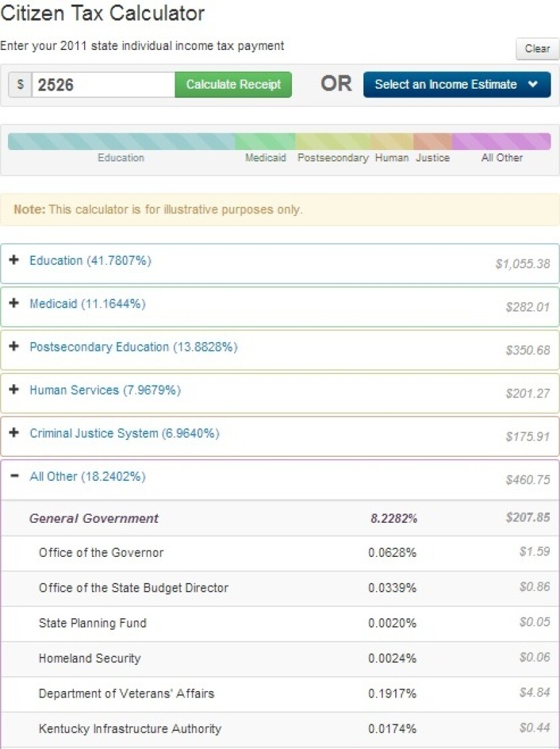The width and height of the screenshot is (560, 749).
Task: Open the Select an Income Estimate dropdown
Action: 457,85
